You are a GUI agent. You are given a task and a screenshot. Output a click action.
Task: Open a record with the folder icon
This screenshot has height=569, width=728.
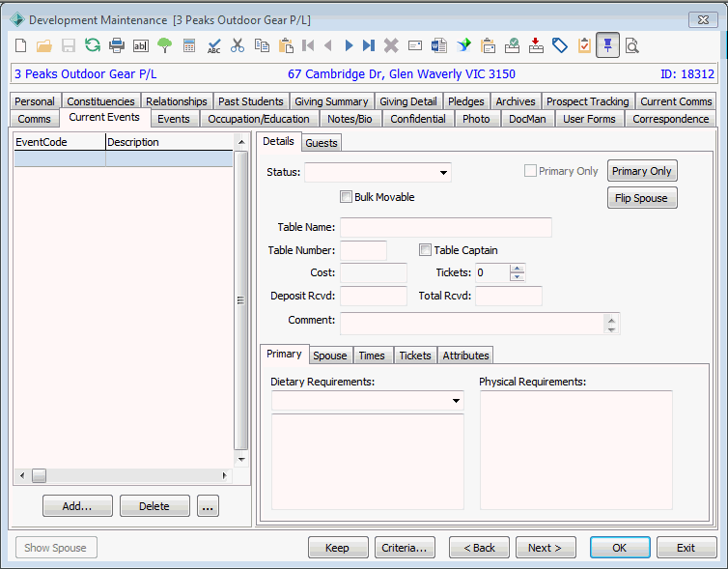[44, 45]
